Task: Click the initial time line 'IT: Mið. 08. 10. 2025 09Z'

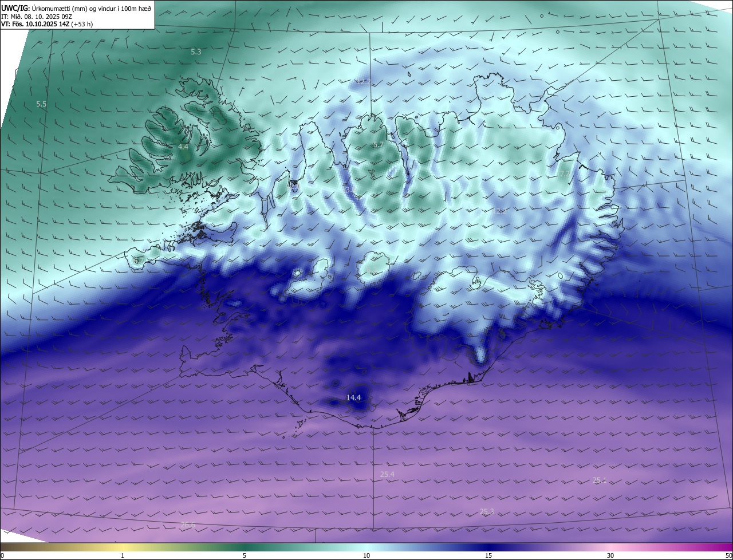Action: 37,16
